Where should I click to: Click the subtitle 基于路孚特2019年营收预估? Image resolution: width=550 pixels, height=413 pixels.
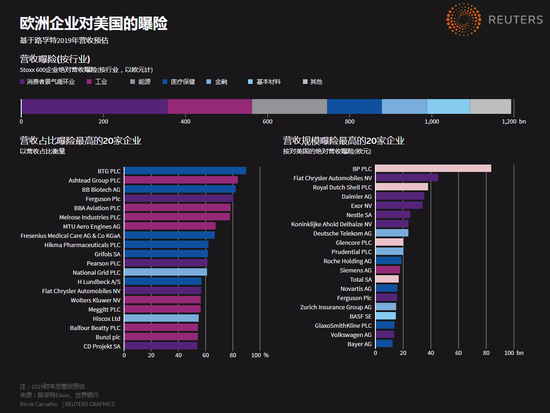(64, 41)
